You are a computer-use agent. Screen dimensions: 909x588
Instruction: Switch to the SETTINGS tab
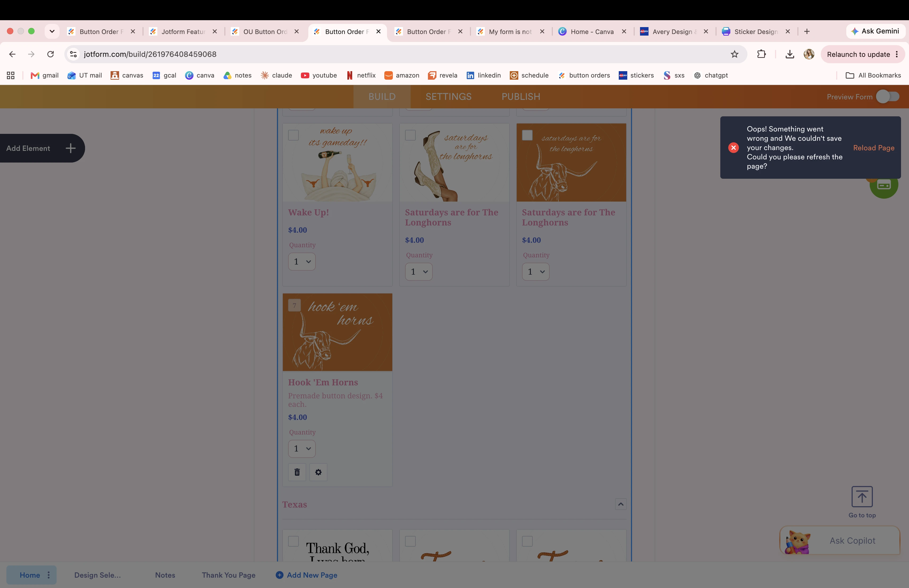pos(448,97)
